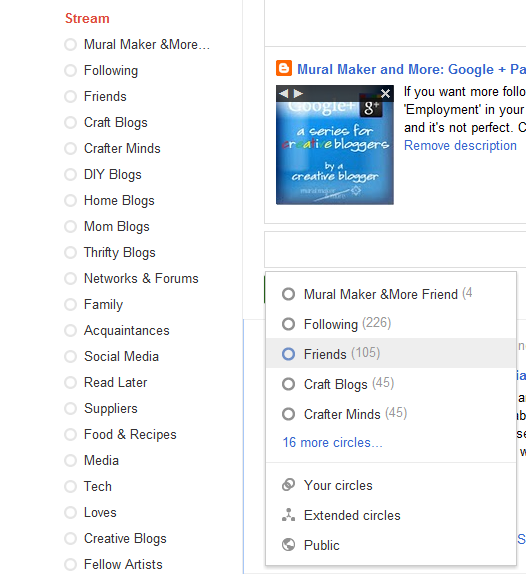Click the Stream heading in sidebar
This screenshot has width=526, height=574.
87,18
